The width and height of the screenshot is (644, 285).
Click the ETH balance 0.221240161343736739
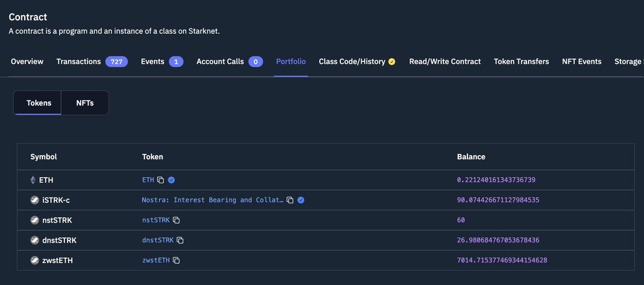[x=496, y=180]
